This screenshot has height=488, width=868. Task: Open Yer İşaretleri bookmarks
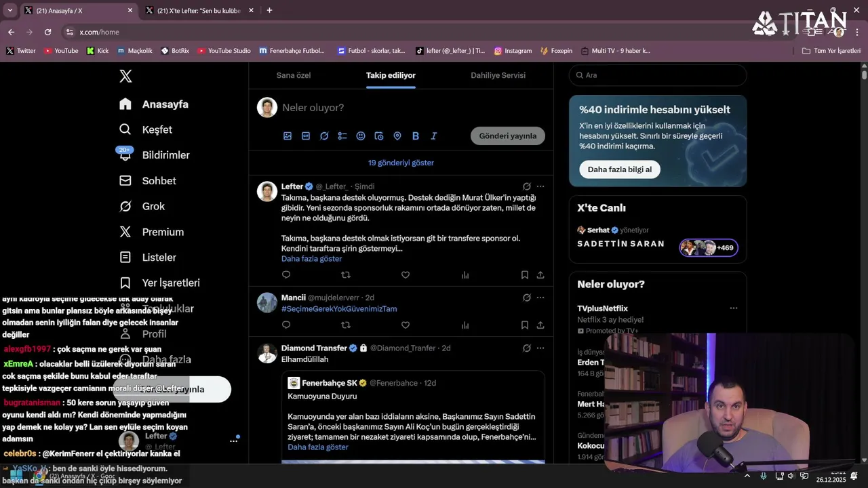pyautogui.click(x=159, y=283)
